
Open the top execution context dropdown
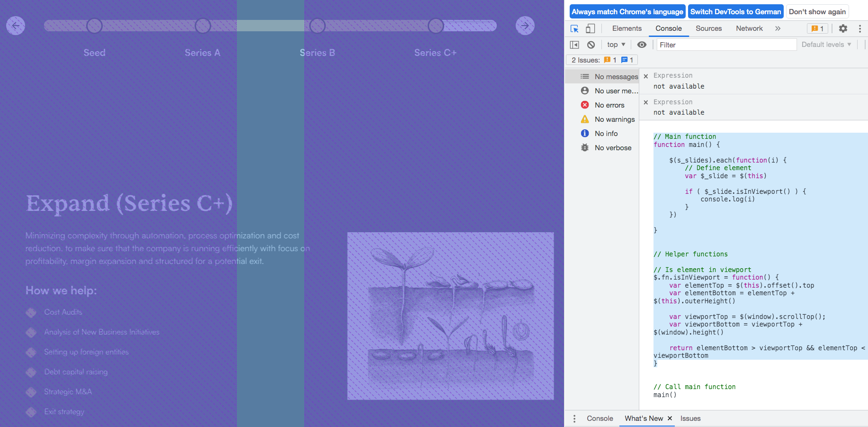[615, 44]
